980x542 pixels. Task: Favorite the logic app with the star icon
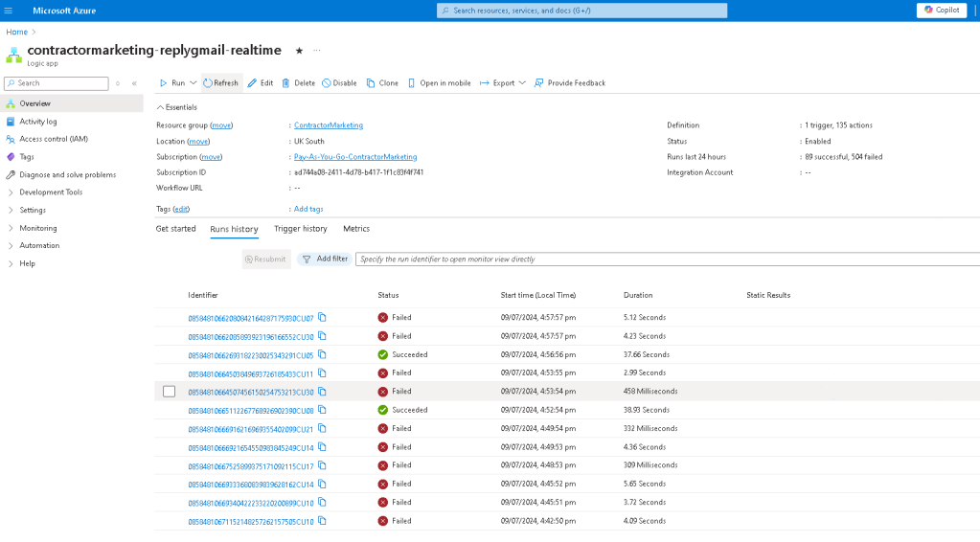click(300, 51)
